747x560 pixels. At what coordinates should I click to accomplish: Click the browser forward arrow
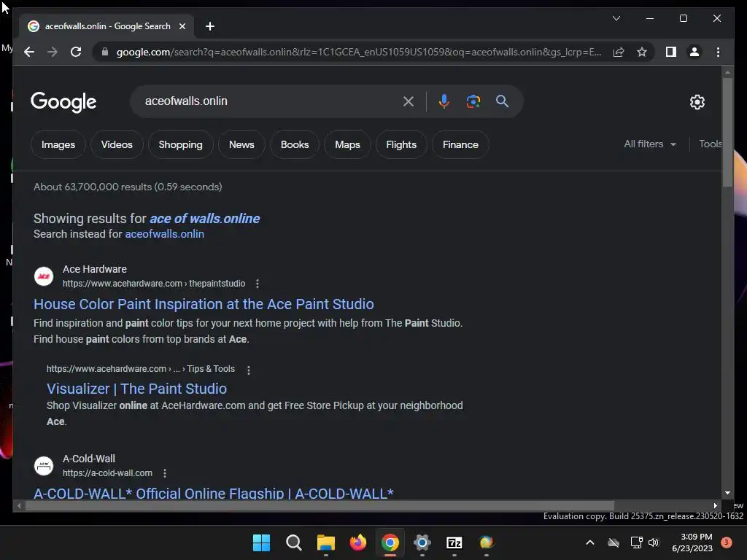pos(53,52)
